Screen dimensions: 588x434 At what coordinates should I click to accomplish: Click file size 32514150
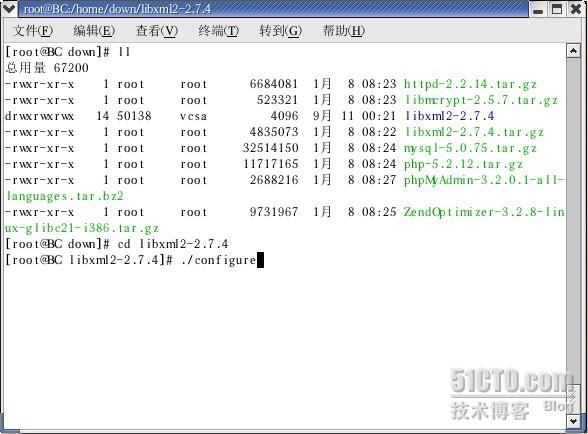[270, 148]
